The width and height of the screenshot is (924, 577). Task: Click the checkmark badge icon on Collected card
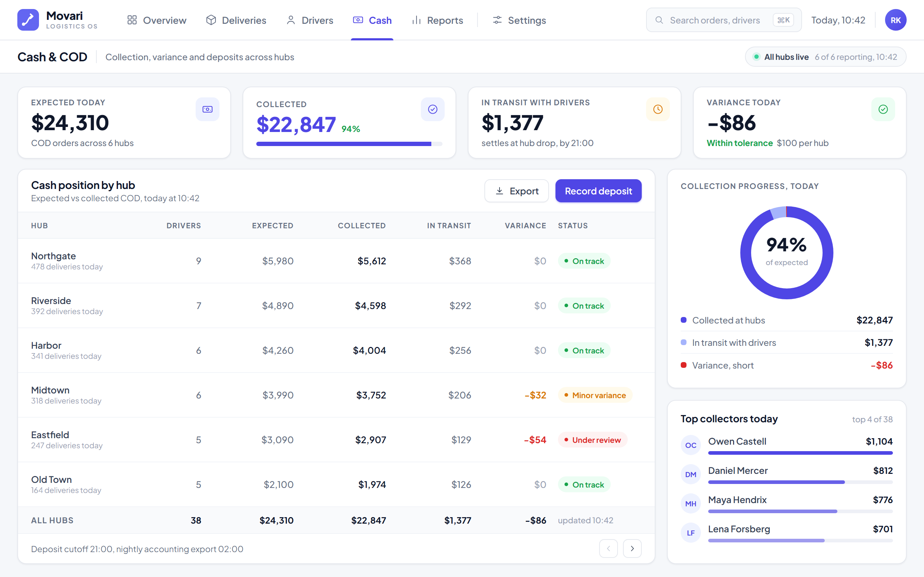tap(433, 109)
